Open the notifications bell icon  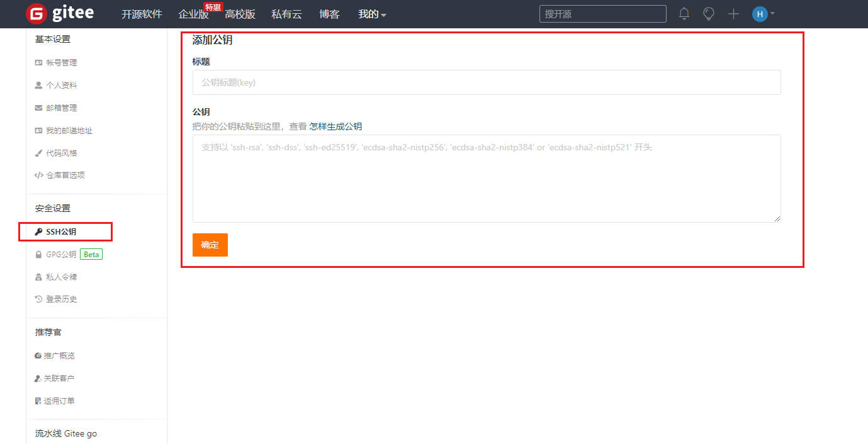684,14
